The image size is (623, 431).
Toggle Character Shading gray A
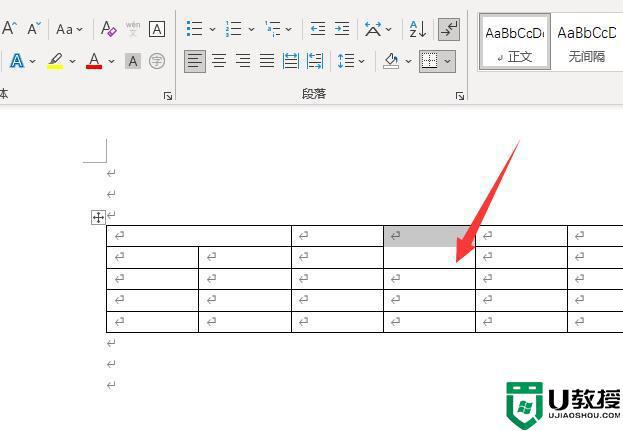[x=133, y=61]
